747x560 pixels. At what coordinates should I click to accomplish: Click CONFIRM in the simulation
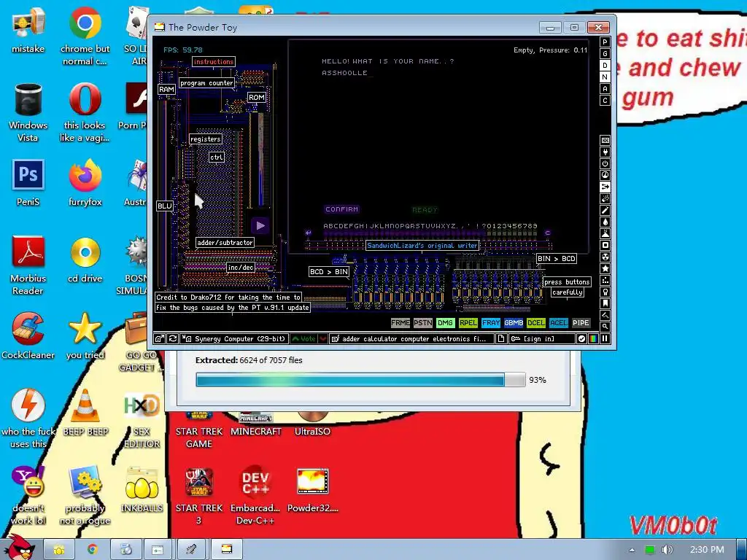coord(341,209)
